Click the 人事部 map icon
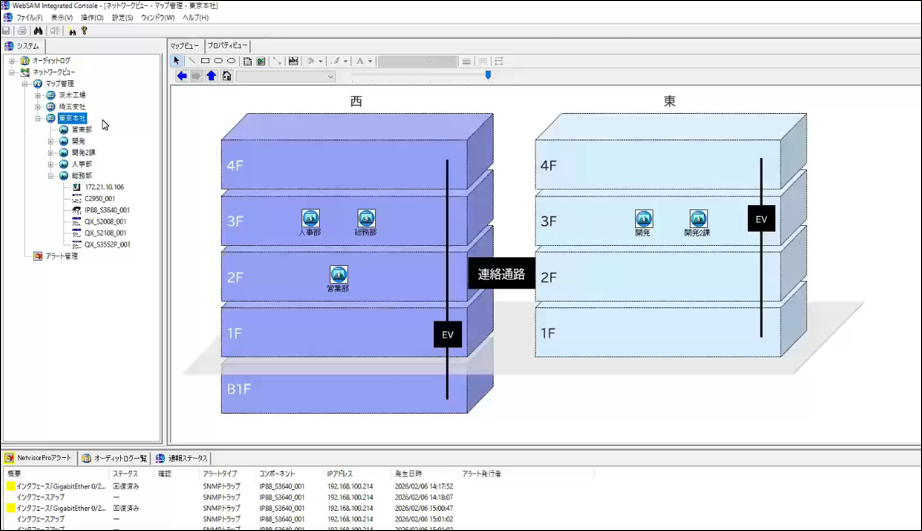The height and width of the screenshot is (531, 922). click(x=310, y=219)
